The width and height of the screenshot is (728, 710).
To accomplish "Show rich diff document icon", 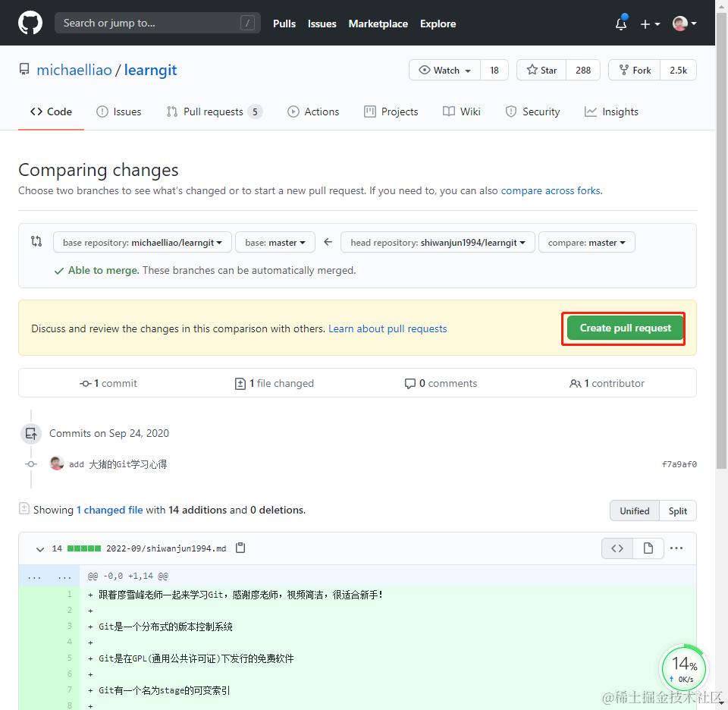I will pos(648,548).
